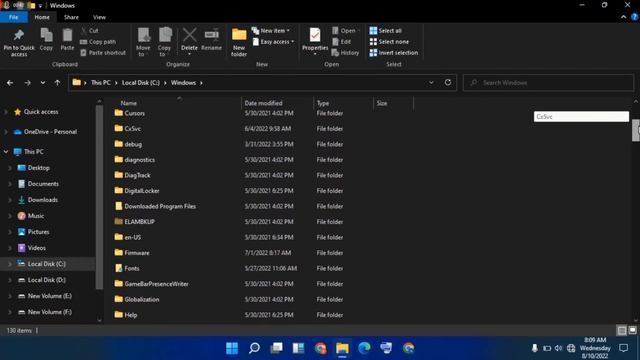Open the Help question mark icon
The image size is (640, 360).
click(634, 17)
